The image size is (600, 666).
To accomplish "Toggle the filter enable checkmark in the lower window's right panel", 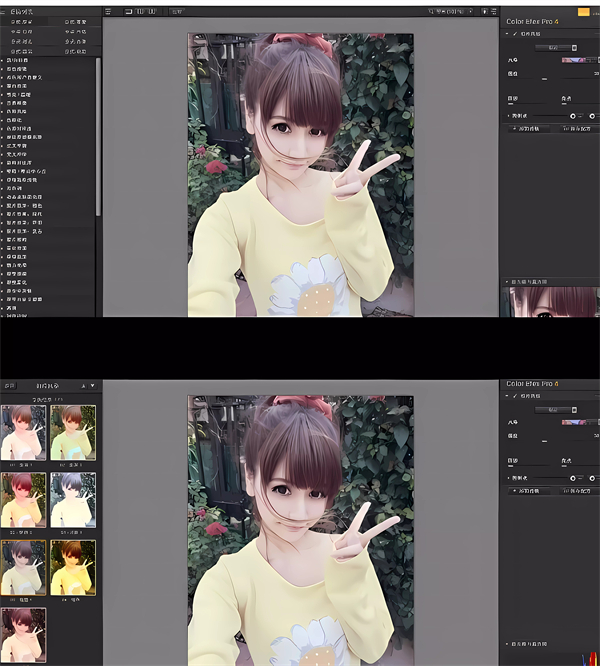I will (515, 396).
